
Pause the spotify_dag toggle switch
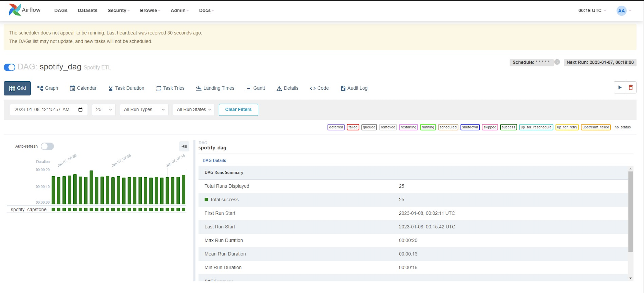tap(10, 67)
